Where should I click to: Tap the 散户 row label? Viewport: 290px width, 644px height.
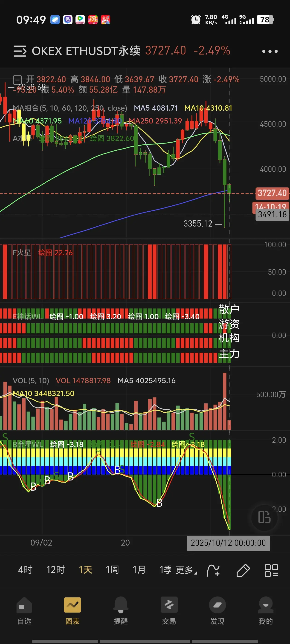(229, 310)
